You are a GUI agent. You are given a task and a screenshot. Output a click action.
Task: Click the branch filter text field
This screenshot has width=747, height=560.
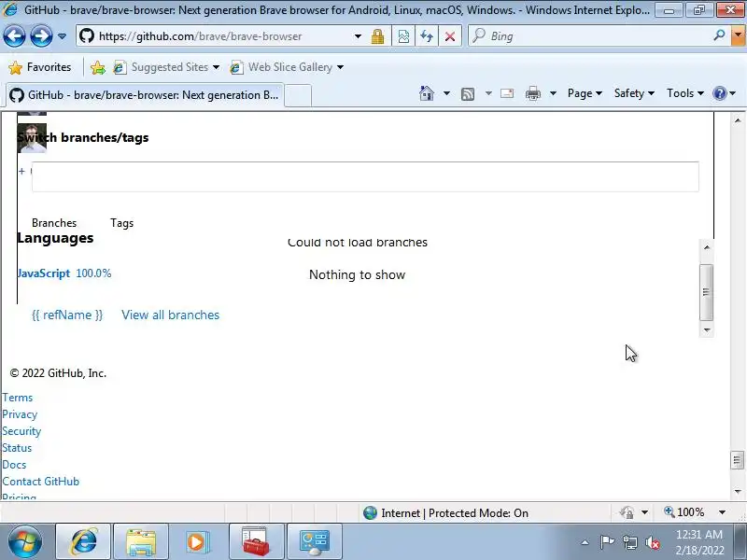click(x=365, y=176)
